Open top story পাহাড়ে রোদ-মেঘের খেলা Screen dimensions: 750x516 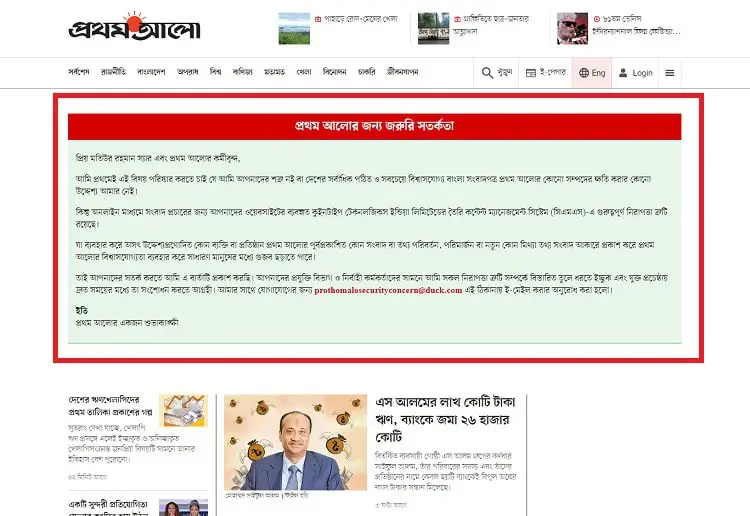point(361,19)
